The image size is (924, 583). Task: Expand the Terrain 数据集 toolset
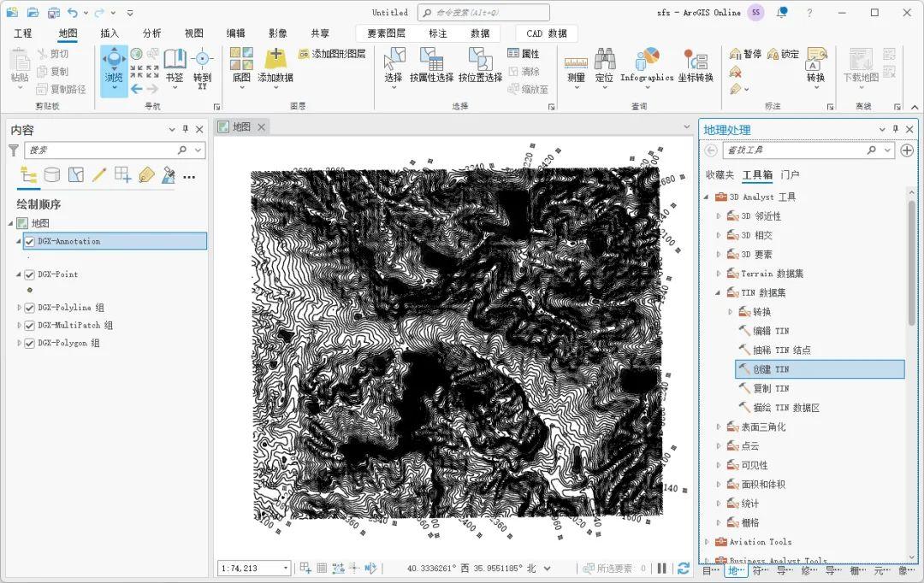pos(719,274)
